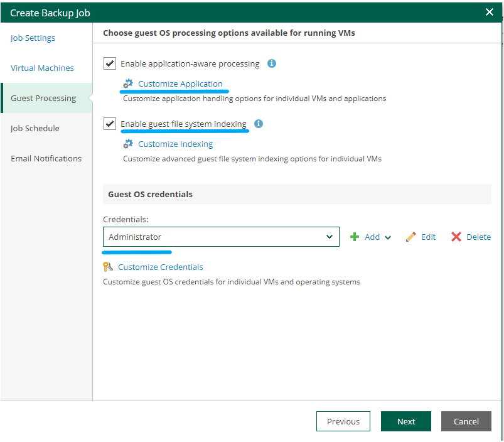Open the Customize Credentials link
Viewport: 504px width, 442px height.
coord(161,267)
